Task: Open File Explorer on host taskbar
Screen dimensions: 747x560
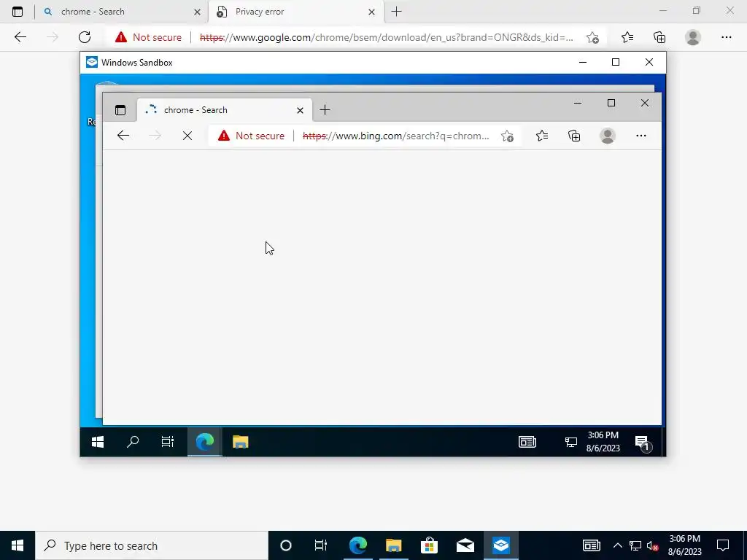Action: [393, 545]
